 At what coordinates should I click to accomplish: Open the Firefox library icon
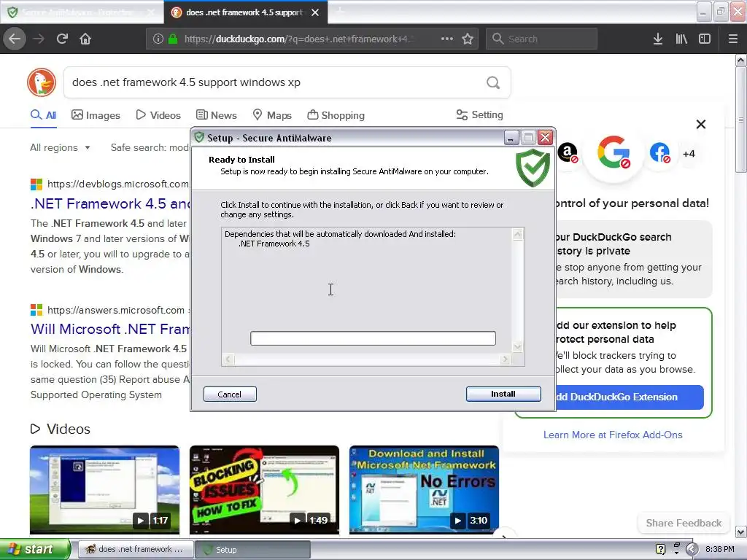pyautogui.click(x=681, y=39)
